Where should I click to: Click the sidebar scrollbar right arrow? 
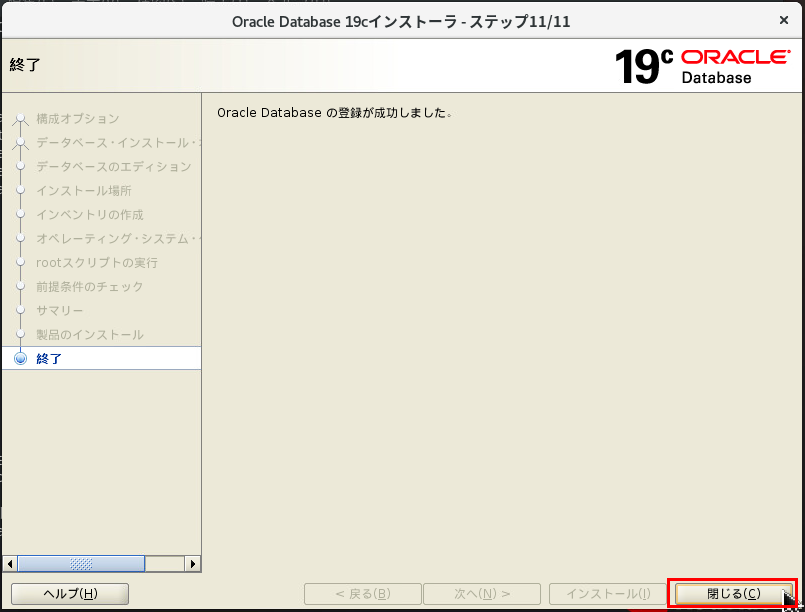[192, 564]
